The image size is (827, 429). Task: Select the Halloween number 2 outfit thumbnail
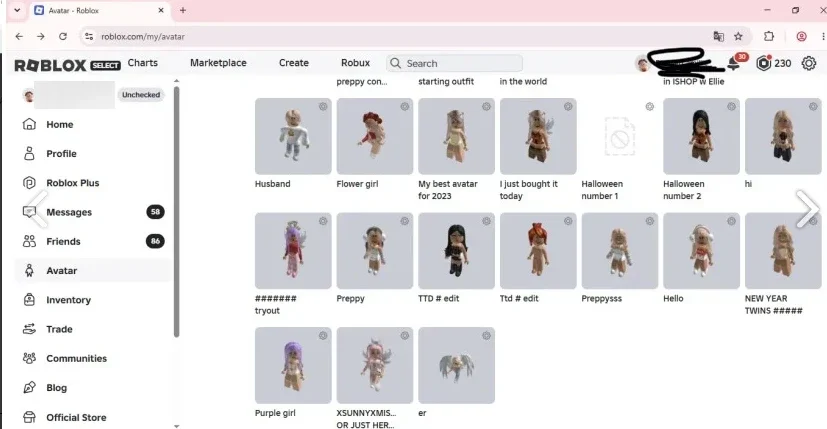701,136
